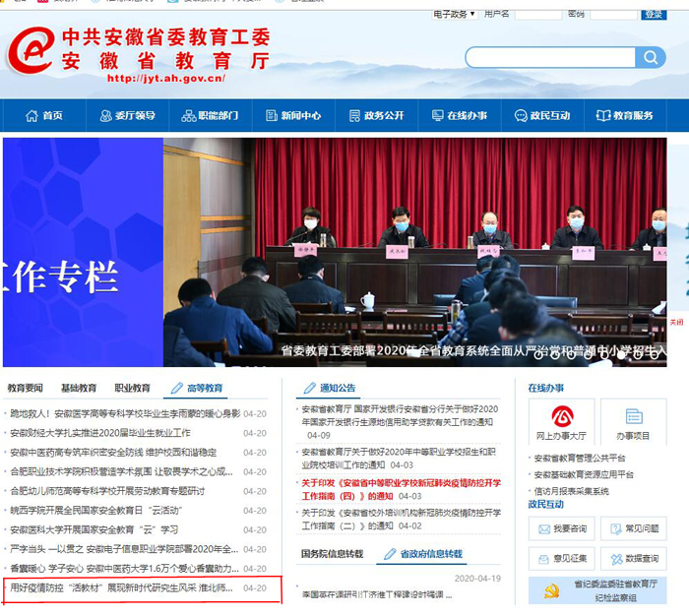Open the 办事项目 list icon
The height and width of the screenshot is (616, 689).
point(633,417)
